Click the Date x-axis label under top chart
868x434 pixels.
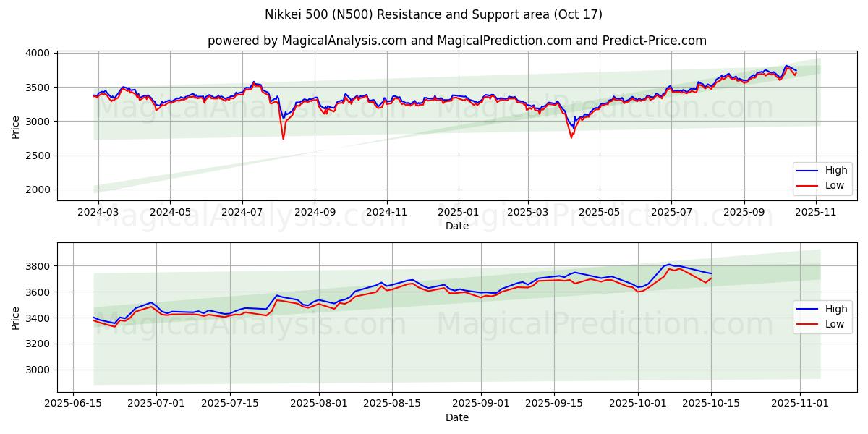(457, 226)
